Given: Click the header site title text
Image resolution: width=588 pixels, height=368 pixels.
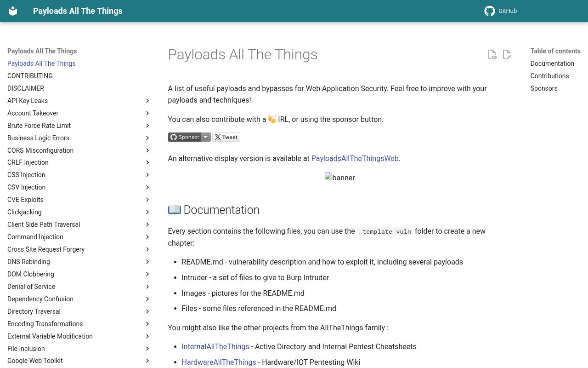Looking at the screenshot, I should click(x=78, y=11).
